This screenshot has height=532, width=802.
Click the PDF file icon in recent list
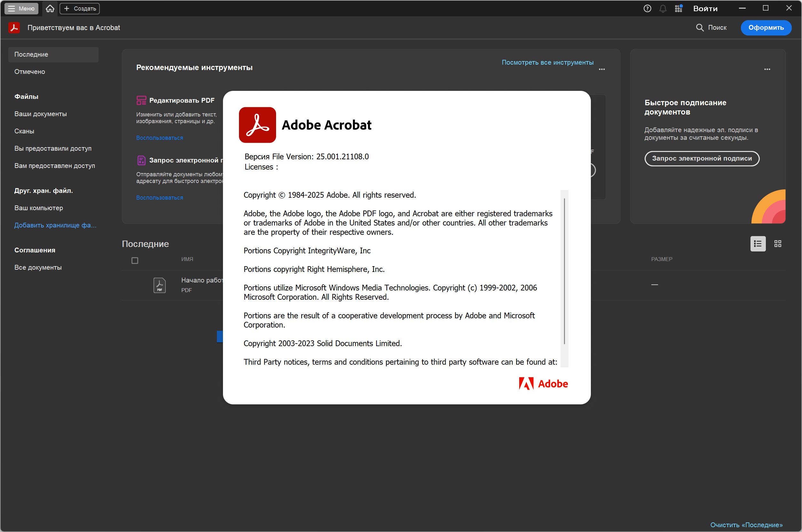click(x=159, y=285)
